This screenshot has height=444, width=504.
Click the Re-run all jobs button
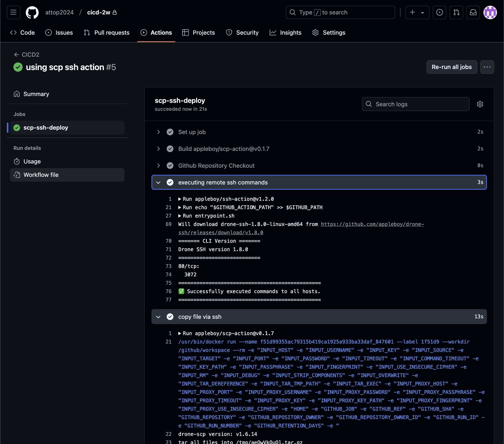[451, 67]
